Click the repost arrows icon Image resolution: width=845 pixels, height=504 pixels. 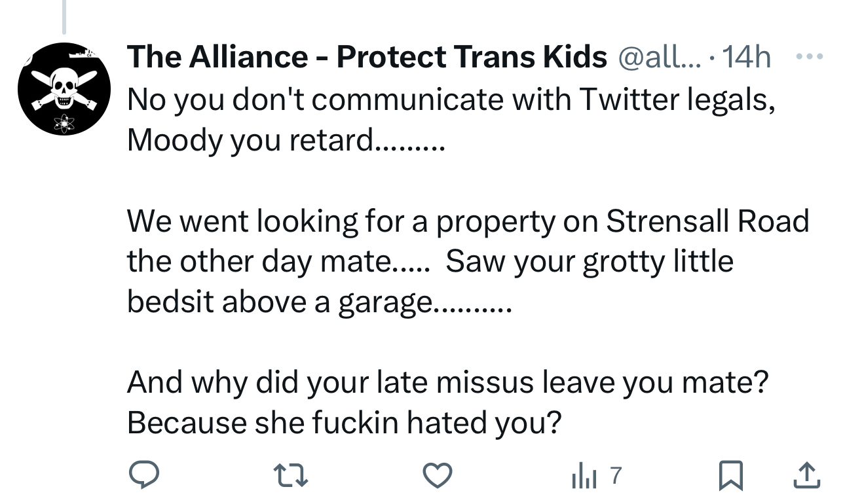[290, 476]
